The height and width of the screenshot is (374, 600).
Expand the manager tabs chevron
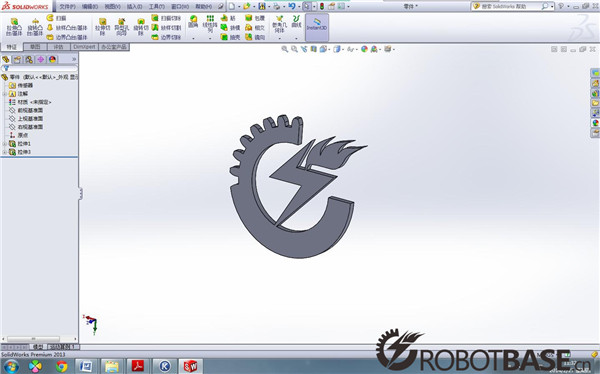74,59
